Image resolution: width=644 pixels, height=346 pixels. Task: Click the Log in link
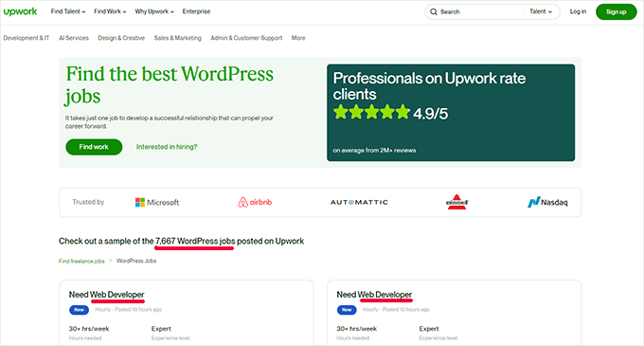click(x=578, y=11)
